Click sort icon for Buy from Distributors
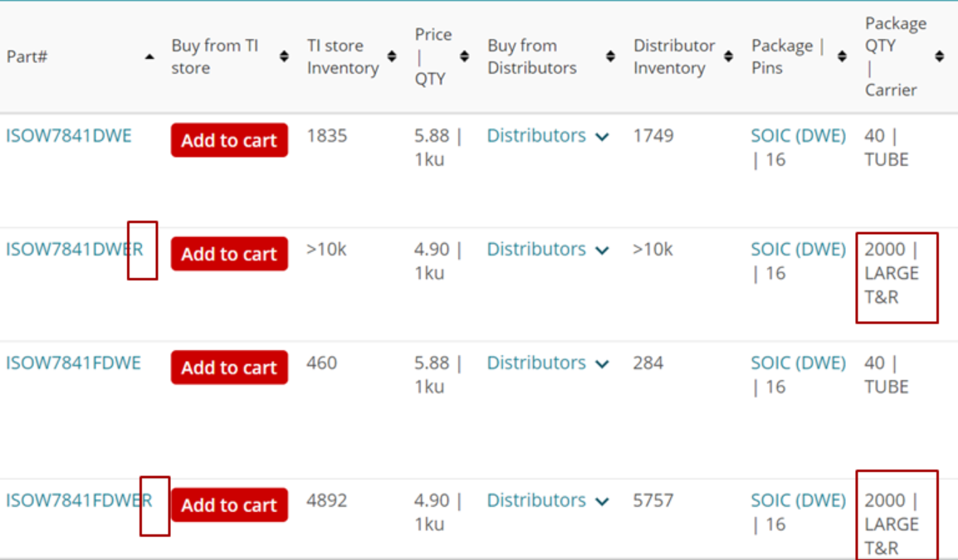The width and height of the screenshot is (958, 560). click(x=610, y=56)
